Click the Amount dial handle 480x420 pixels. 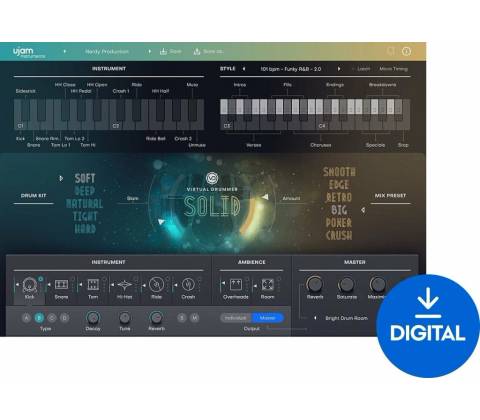[x=265, y=197]
